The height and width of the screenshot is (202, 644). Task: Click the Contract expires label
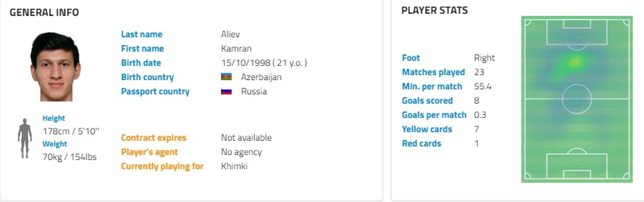point(154,138)
